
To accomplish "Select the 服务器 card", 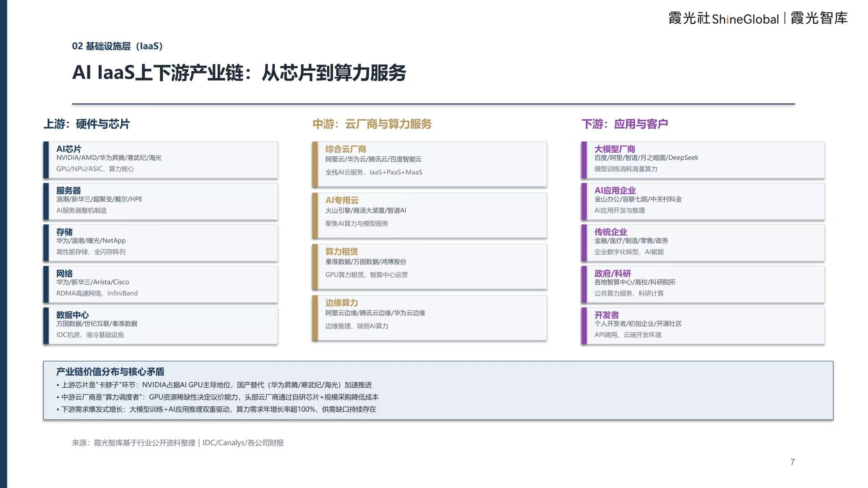I will tap(161, 201).
